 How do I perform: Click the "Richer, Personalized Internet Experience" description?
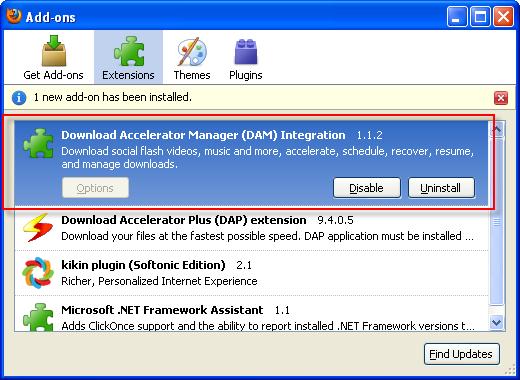click(x=159, y=281)
